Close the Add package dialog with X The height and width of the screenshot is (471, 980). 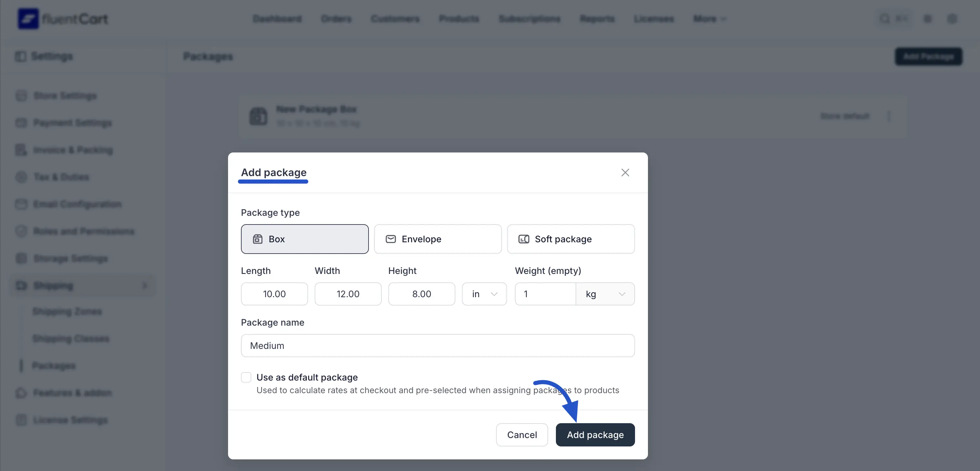[x=625, y=173]
